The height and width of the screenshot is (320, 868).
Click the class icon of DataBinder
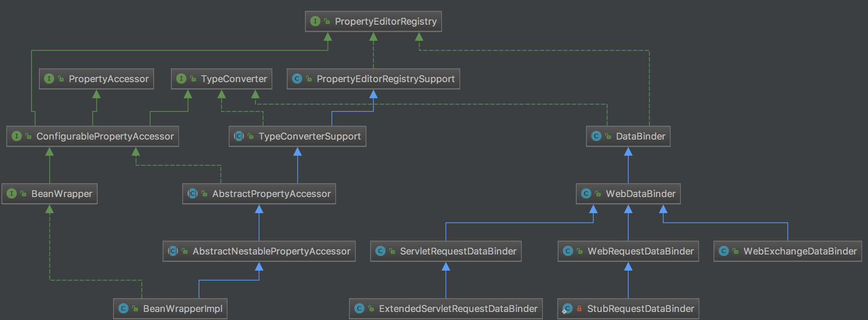tap(596, 136)
